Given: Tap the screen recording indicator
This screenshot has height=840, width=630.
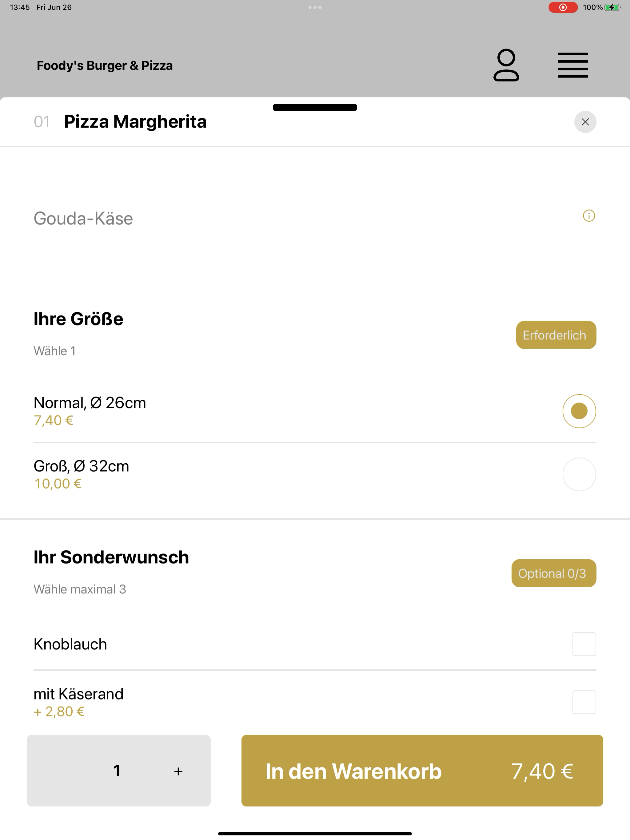Looking at the screenshot, I should pyautogui.click(x=563, y=7).
